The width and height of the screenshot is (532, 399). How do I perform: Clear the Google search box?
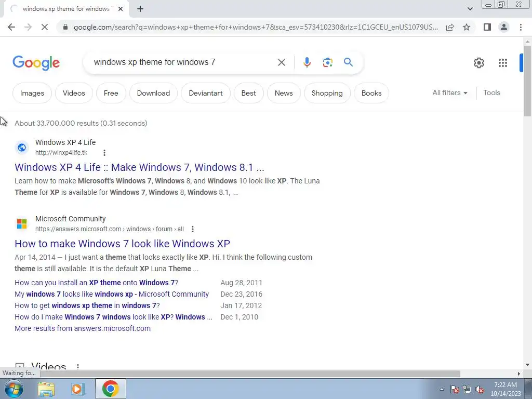click(x=281, y=62)
